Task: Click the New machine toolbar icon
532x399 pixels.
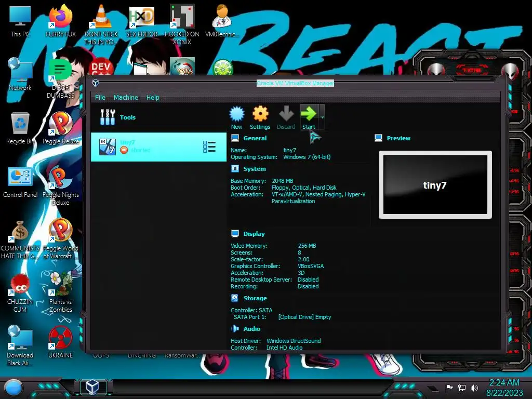Action: [236, 118]
